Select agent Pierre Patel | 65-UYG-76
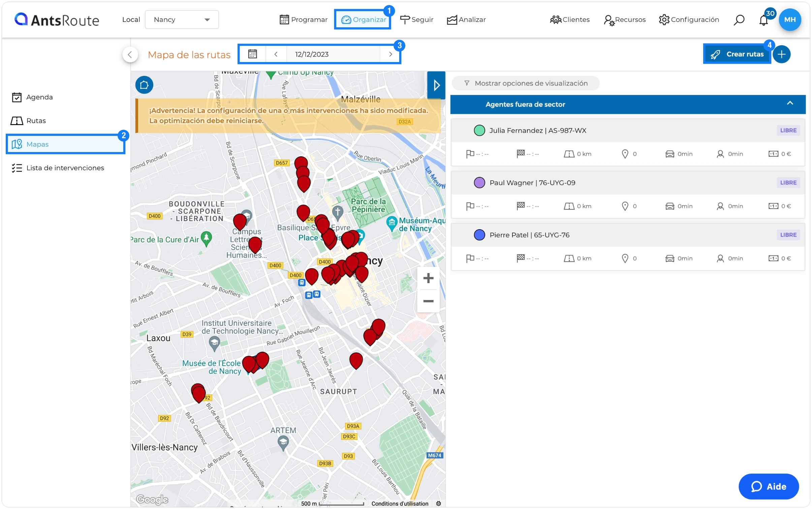This screenshot has height=509, width=812. [529, 235]
